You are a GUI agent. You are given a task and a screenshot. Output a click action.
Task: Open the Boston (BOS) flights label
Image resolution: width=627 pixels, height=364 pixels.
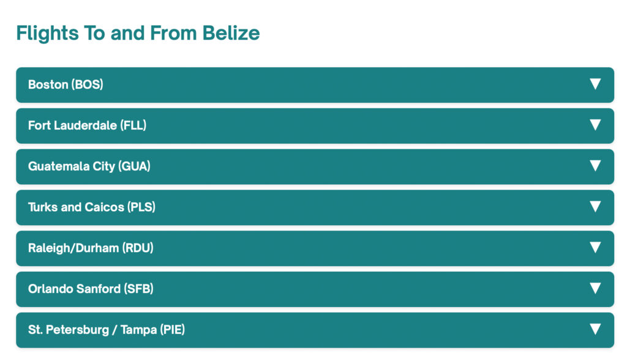point(66,84)
